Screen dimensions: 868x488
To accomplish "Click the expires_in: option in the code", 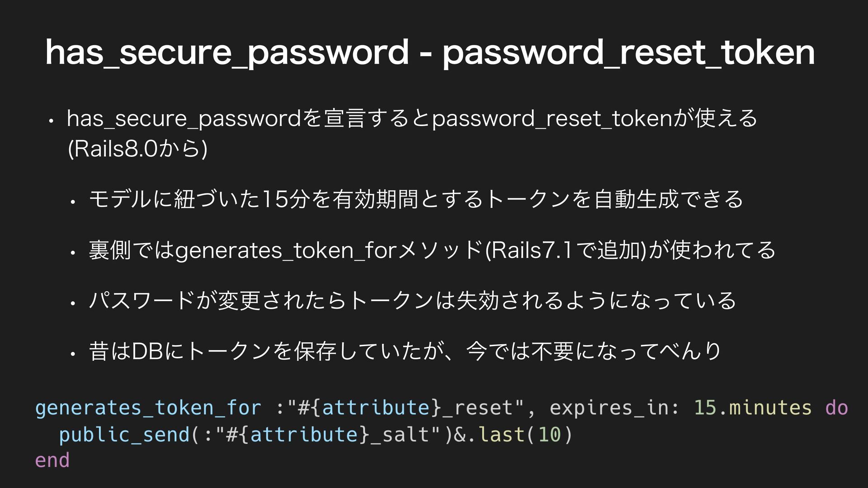I will click(x=614, y=408).
